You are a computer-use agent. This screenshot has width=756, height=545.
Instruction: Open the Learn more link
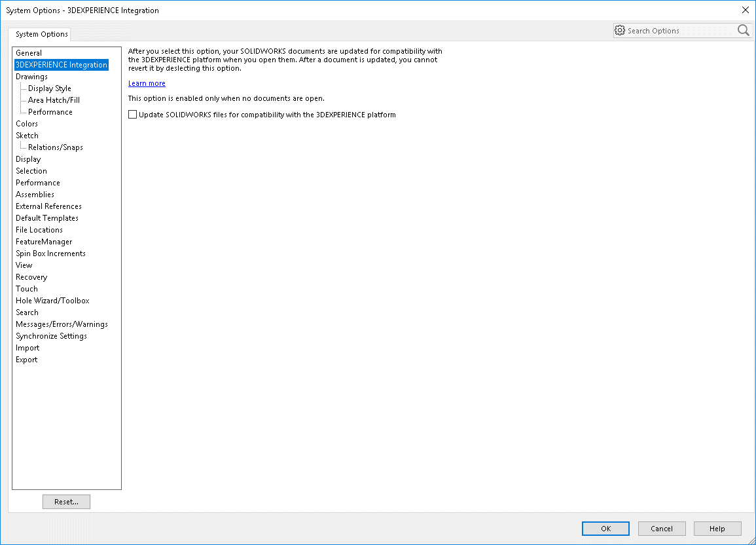point(147,83)
